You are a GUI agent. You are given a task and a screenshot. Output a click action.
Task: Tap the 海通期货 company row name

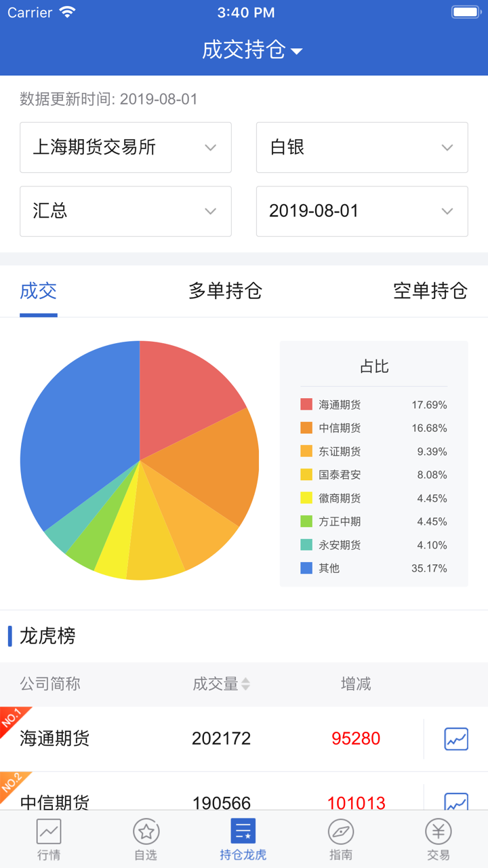pos(55,738)
